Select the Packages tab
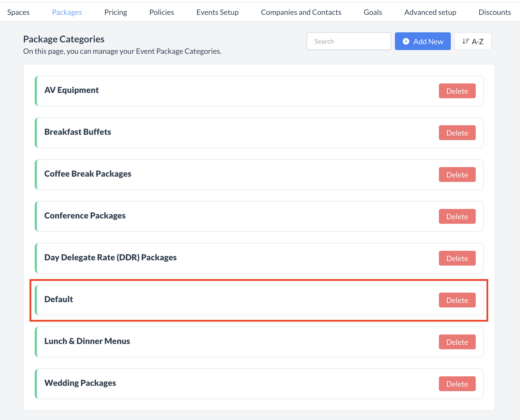Viewport: 520px width, 420px height. tap(67, 12)
